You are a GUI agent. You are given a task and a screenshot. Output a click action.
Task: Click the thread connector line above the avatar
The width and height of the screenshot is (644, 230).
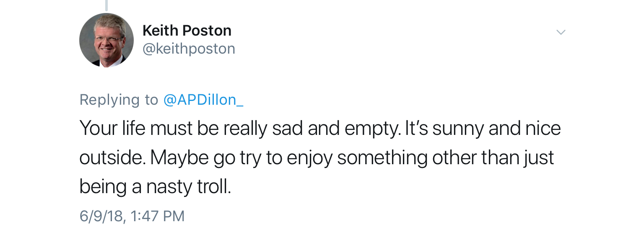pos(106,5)
